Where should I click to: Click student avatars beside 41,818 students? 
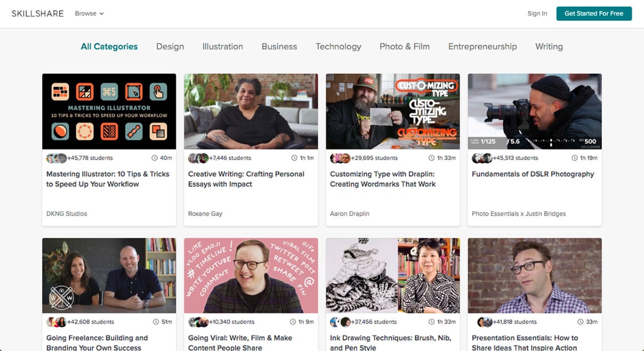coord(485,322)
